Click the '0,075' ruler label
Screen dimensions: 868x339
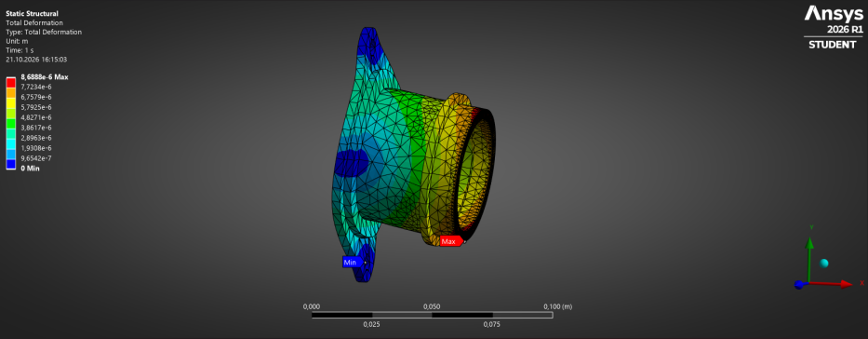(492, 325)
